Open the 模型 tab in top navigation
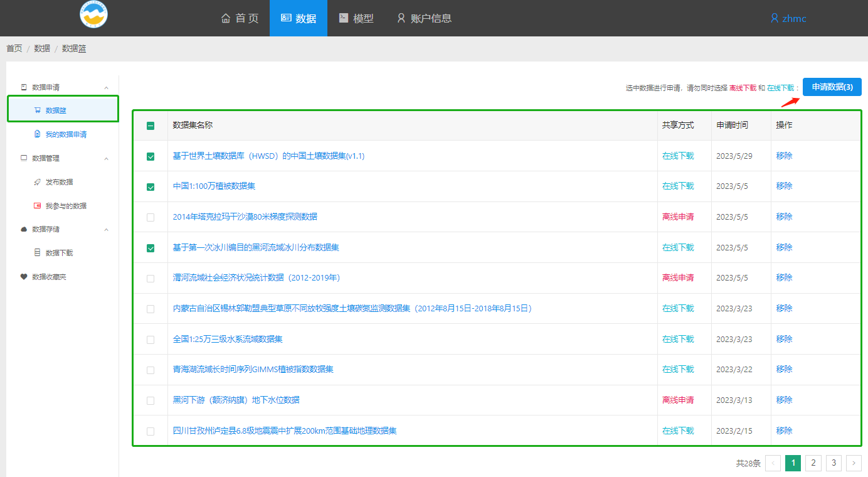868x477 pixels. pyautogui.click(x=356, y=18)
